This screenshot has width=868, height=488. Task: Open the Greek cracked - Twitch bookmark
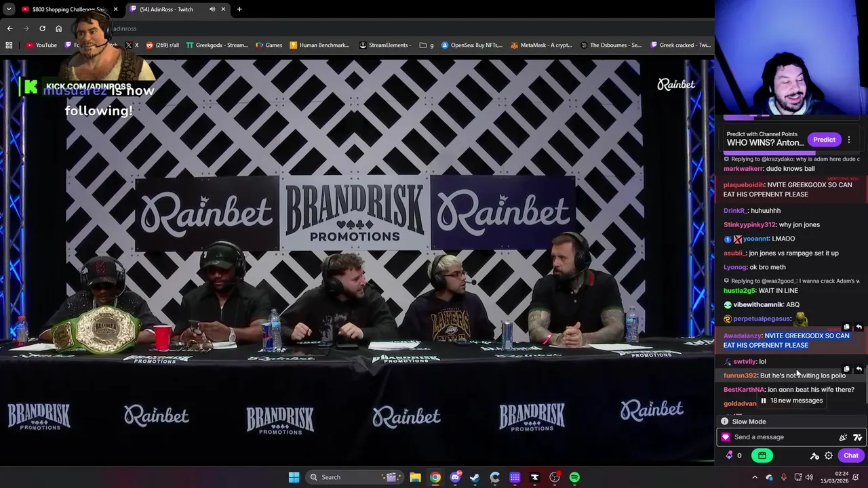(680, 45)
